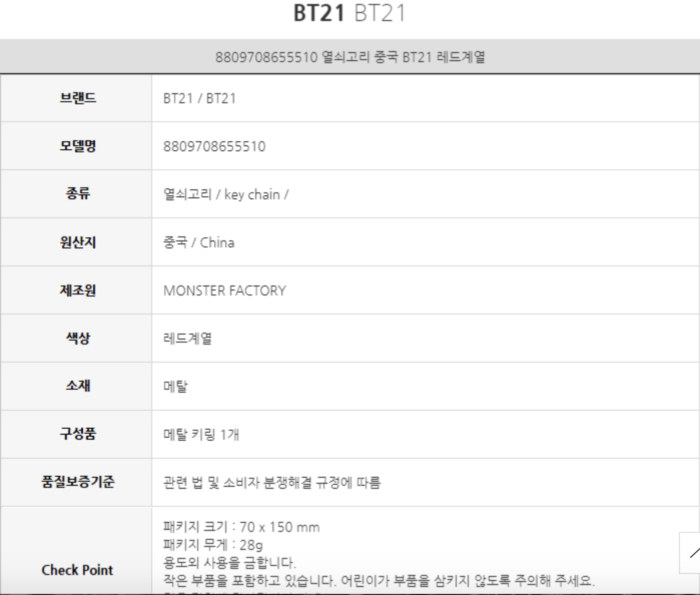Click the MONSTER FACTORY manufacturer text
Image resolution: width=700 pixels, height=595 pixels.
point(225,290)
